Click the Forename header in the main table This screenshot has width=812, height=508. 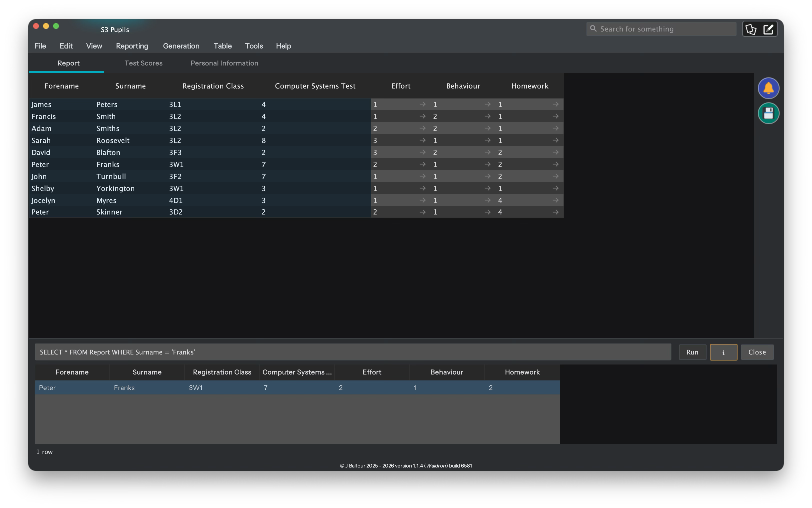click(61, 86)
